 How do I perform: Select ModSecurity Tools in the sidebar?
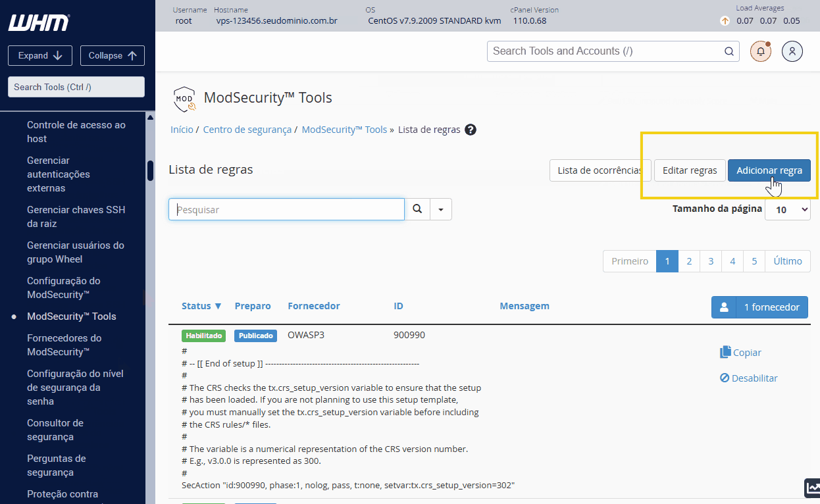72,316
